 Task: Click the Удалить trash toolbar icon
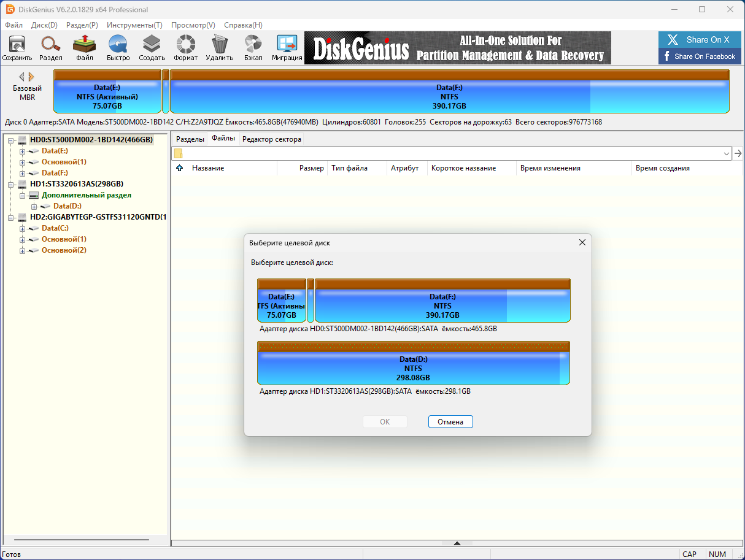(x=219, y=48)
